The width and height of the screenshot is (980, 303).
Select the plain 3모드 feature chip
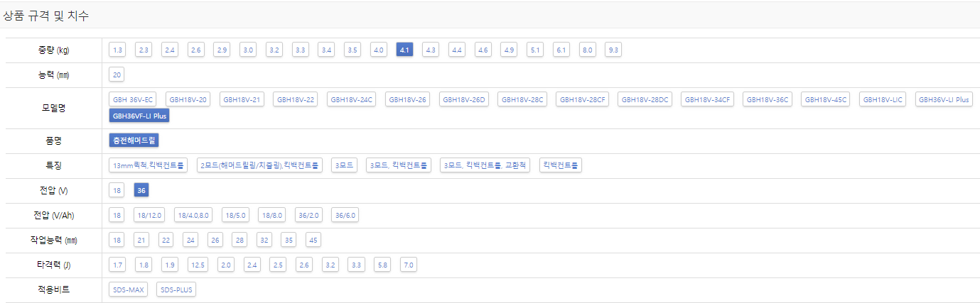click(345, 165)
